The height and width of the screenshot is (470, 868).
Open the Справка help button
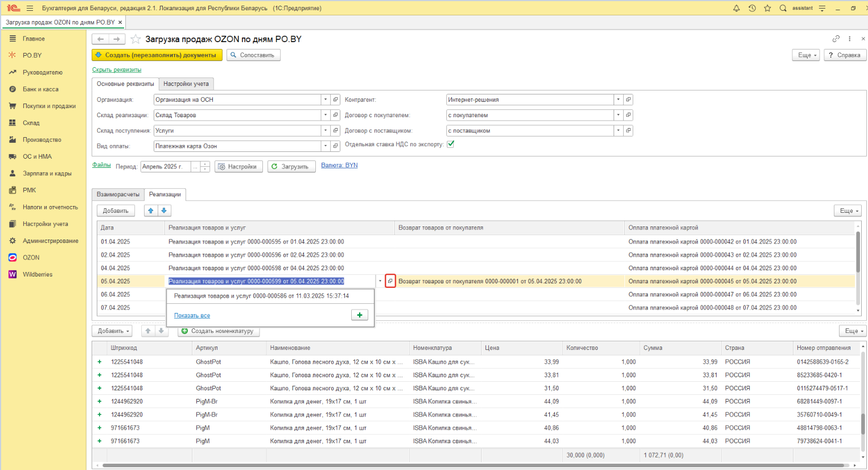(x=845, y=55)
